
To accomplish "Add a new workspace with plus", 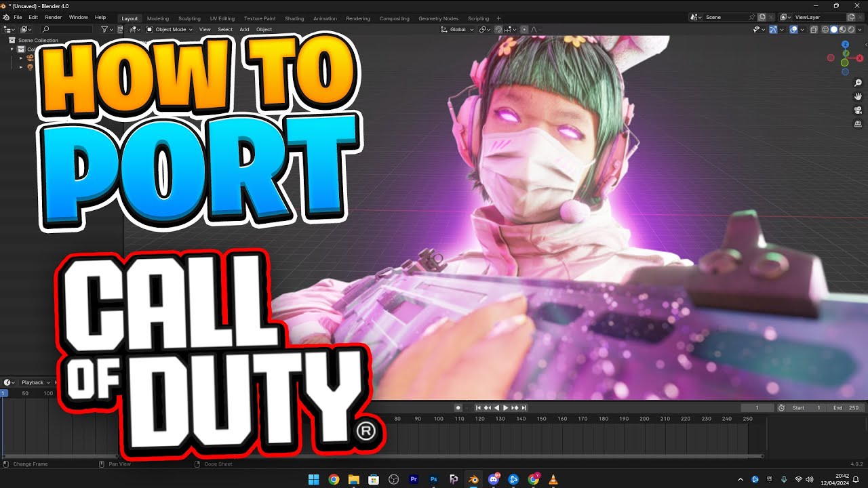I will (498, 18).
